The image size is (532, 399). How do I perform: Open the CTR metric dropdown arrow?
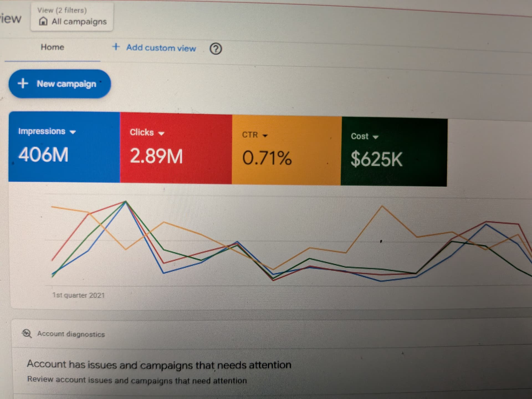[265, 135]
